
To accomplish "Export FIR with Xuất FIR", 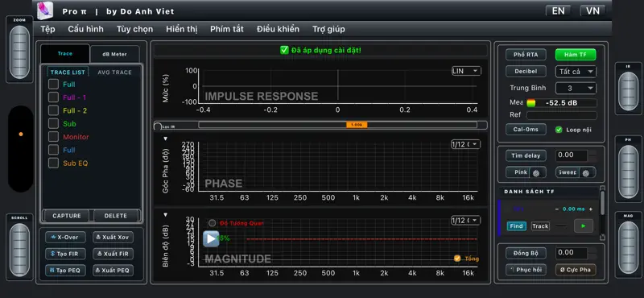I will click(113, 254).
